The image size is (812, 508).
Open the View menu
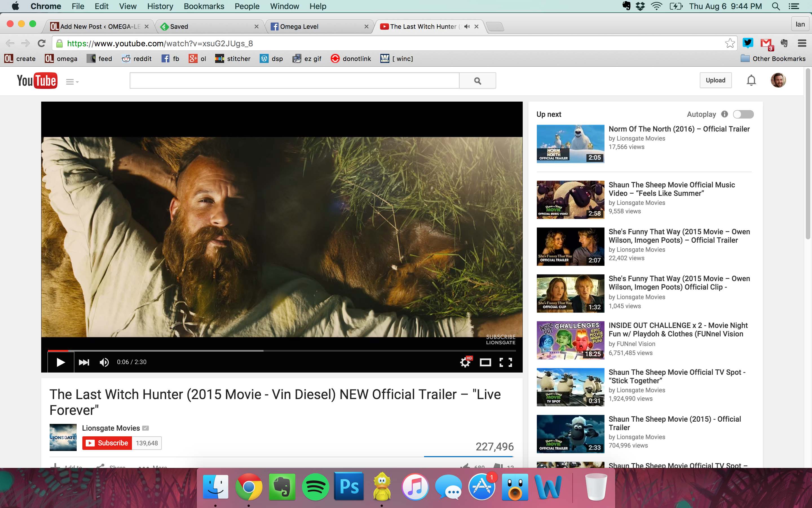click(x=128, y=6)
